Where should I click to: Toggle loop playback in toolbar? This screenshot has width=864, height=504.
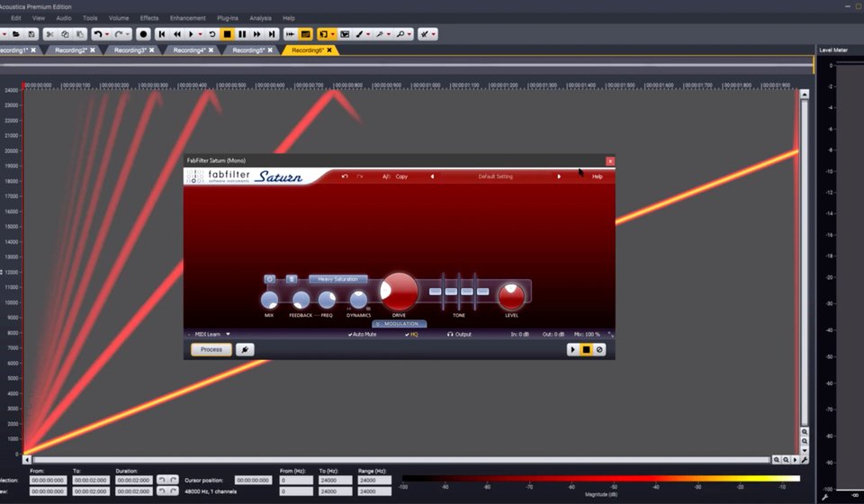[212, 34]
